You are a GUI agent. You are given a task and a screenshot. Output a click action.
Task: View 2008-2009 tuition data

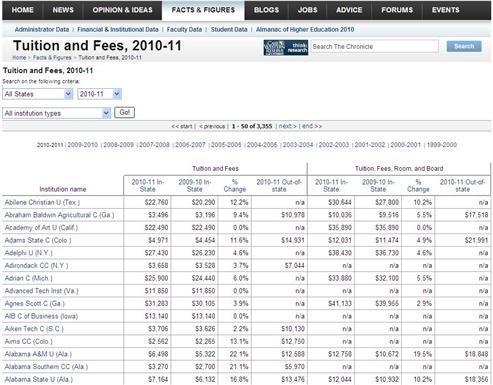click(118, 145)
